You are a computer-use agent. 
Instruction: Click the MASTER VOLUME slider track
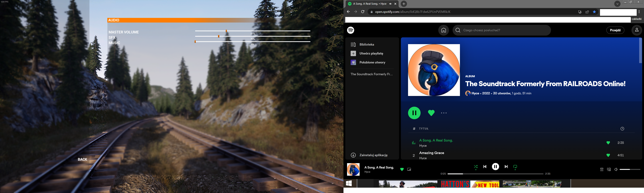point(252,31)
